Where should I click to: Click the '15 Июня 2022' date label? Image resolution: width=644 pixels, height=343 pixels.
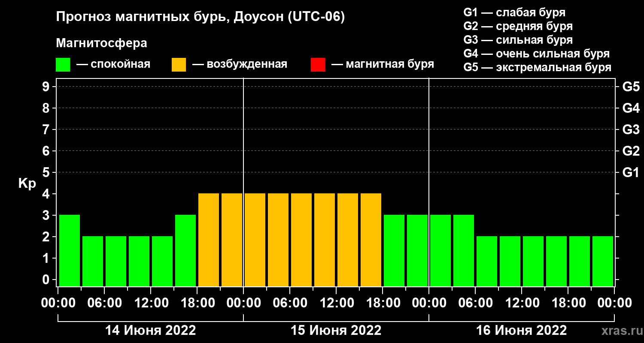(336, 331)
